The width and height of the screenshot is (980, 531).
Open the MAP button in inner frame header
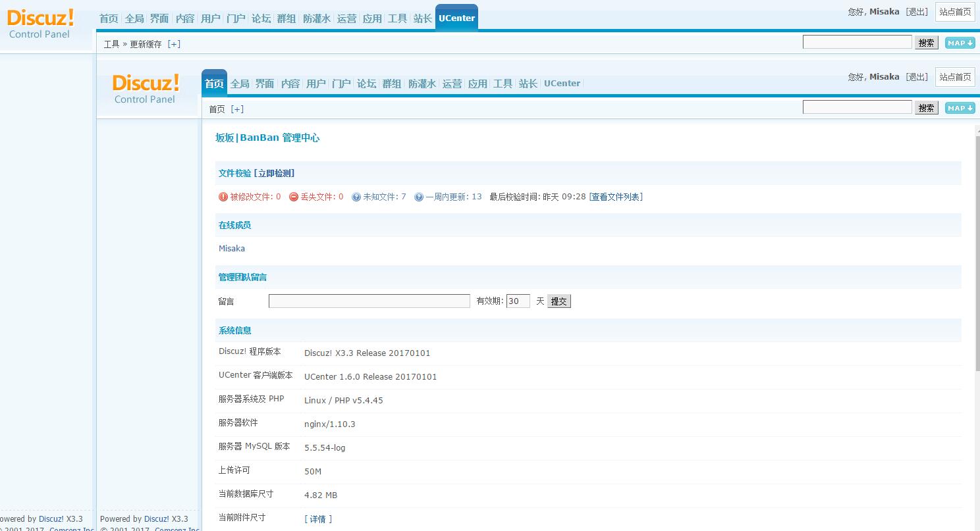coord(960,108)
